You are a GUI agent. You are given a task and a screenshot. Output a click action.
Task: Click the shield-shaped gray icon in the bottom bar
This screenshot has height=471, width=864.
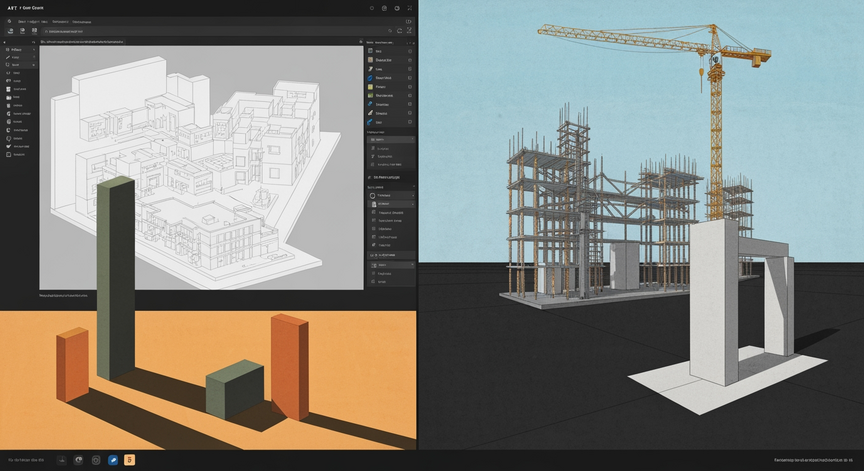coord(96,460)
